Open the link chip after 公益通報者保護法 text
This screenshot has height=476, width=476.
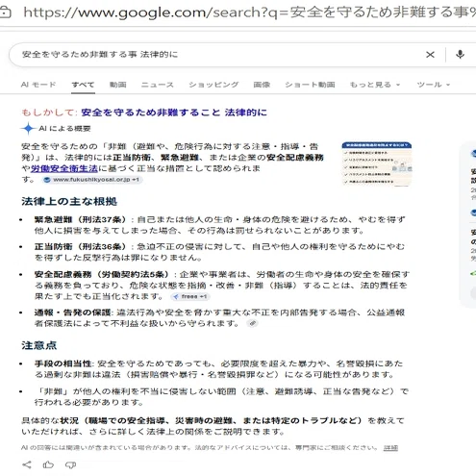[x=253, y=323]
